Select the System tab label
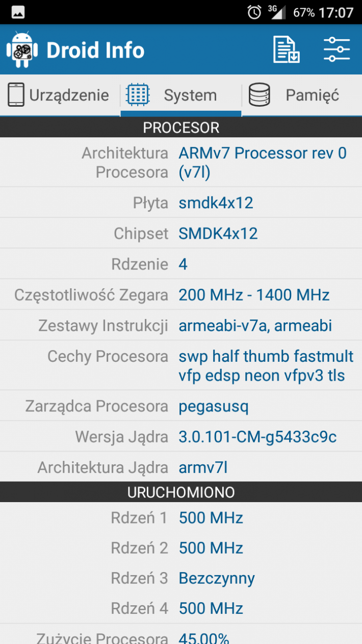 (x=190, y=95)
